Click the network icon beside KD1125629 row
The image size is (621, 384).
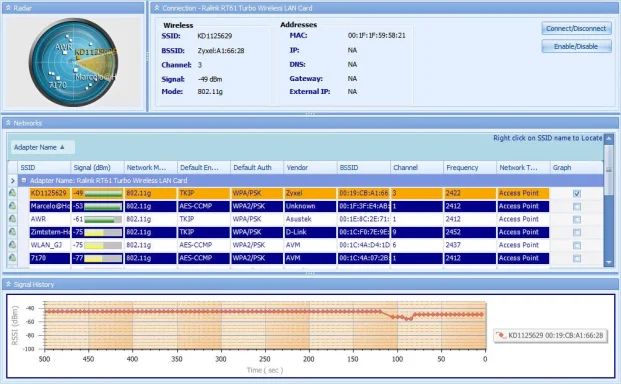(x=12, y=193)
